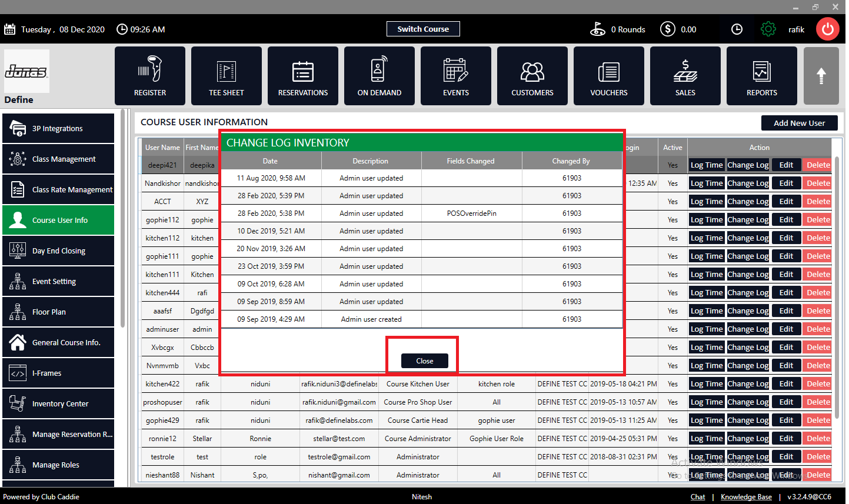The height and width of the screenshot is (504, 849).
Task: Click the grey up-arrow tile
Action: click(821, 76)
